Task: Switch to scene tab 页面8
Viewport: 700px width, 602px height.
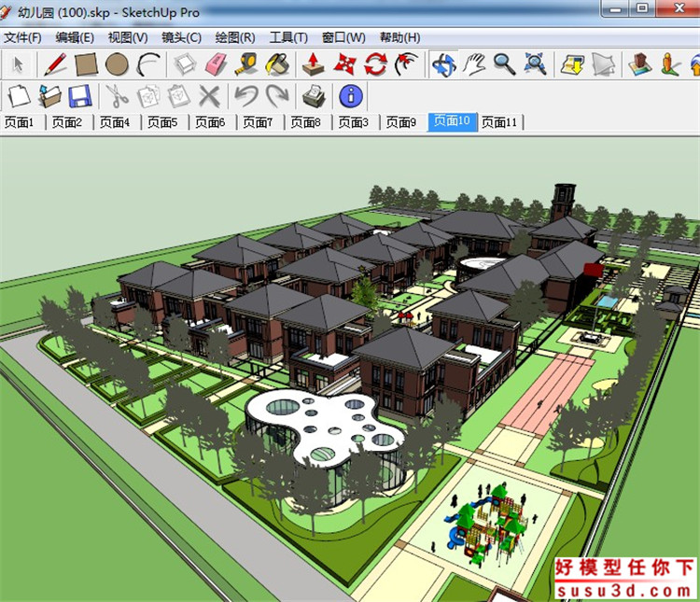Action: tap(306, 122)
